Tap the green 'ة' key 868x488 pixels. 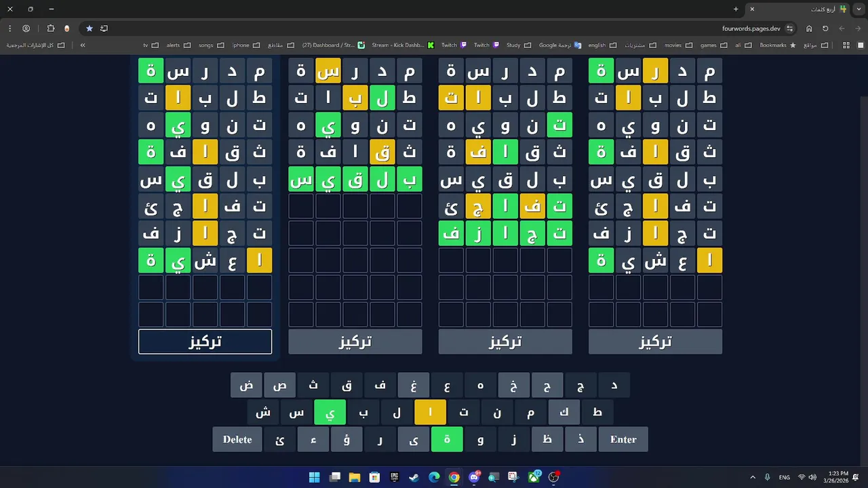pyautogui.click(x=447, y=439)
